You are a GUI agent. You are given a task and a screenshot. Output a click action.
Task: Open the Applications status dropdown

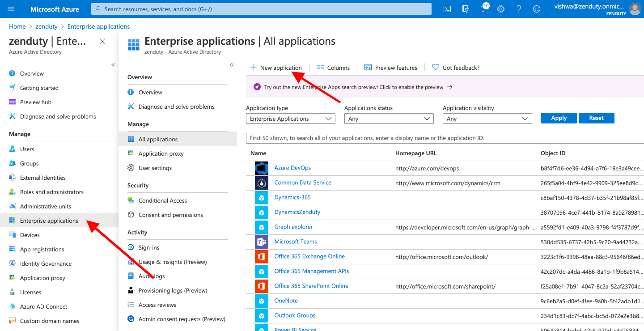[389, 119]
